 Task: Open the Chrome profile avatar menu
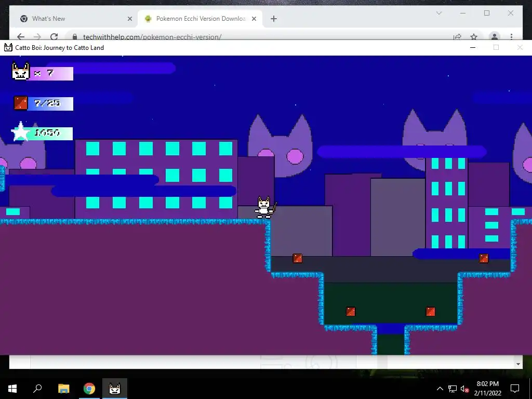(x=495, y=37)
